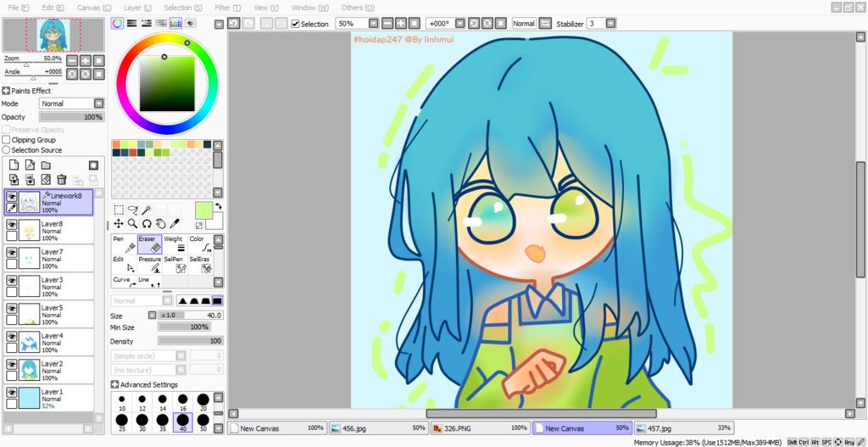Select the Edit linework tool
Image resolution: width=868 pixels, height=447 pixels.
pyautogui.click(x=124, y=264)
